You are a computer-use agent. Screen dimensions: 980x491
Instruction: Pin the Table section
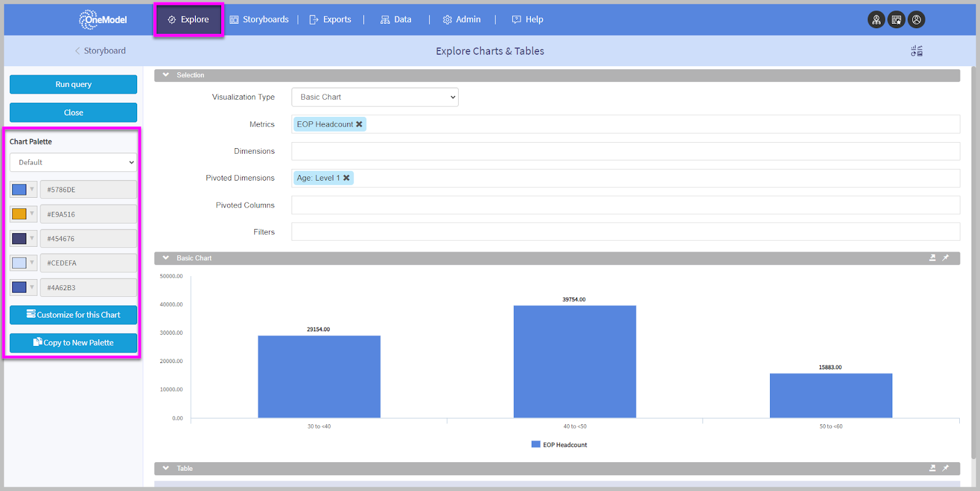pos(946,468)
